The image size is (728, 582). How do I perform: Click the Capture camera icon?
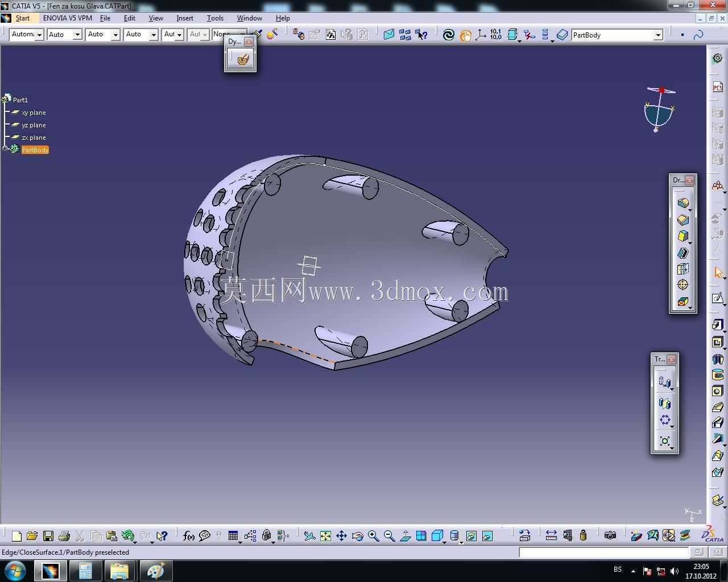coord(610,535)
